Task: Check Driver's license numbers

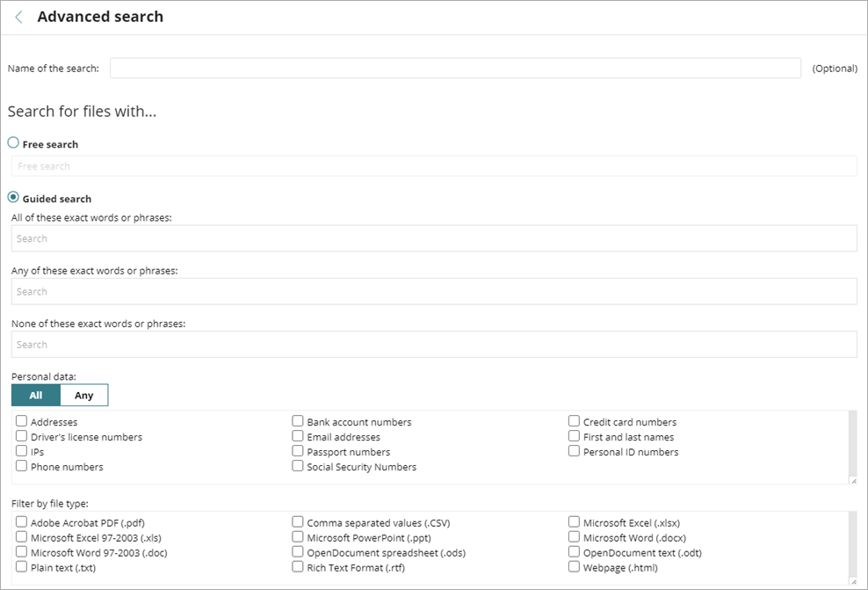Action: coord(21,436)
